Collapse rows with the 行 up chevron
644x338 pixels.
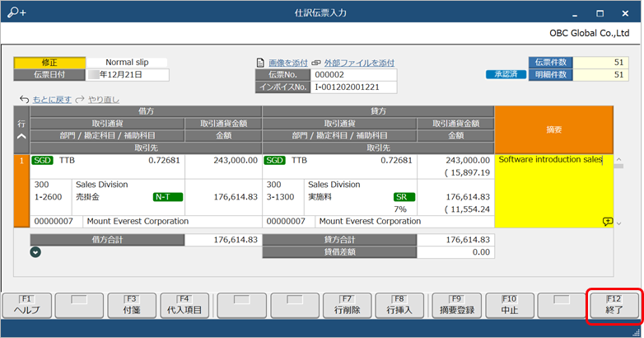click(21, 137)
